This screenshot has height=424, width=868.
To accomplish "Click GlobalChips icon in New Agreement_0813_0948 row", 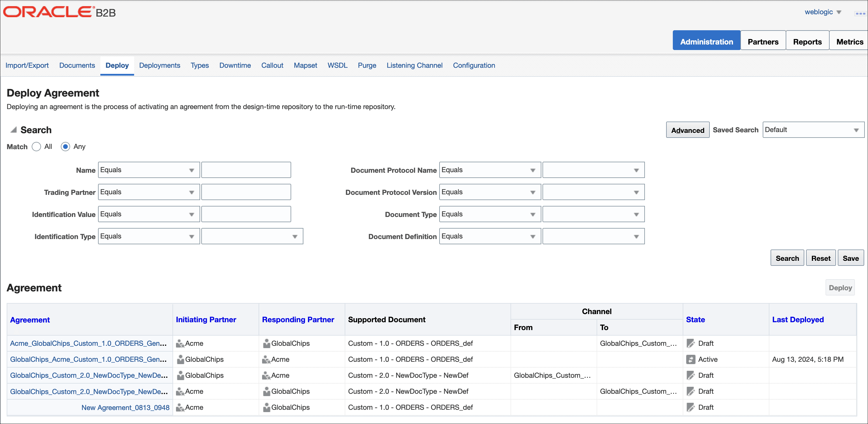I will [x=266, y=407].
